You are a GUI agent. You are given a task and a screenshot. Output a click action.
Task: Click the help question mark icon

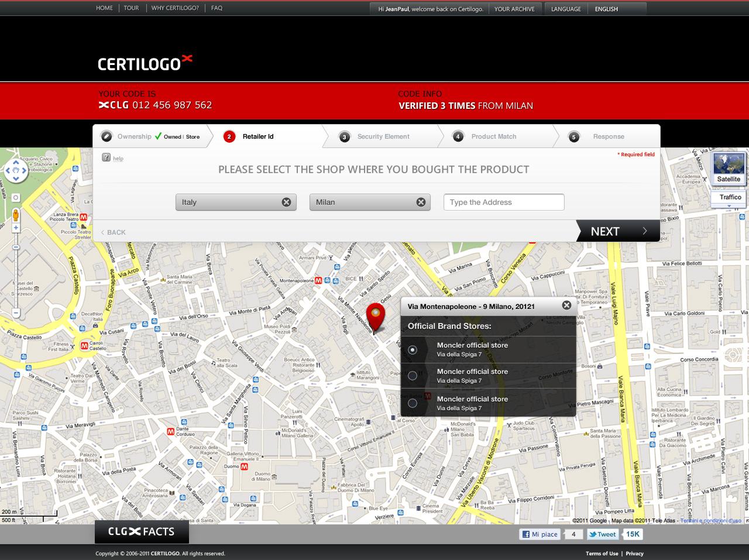tap(106, 157)
